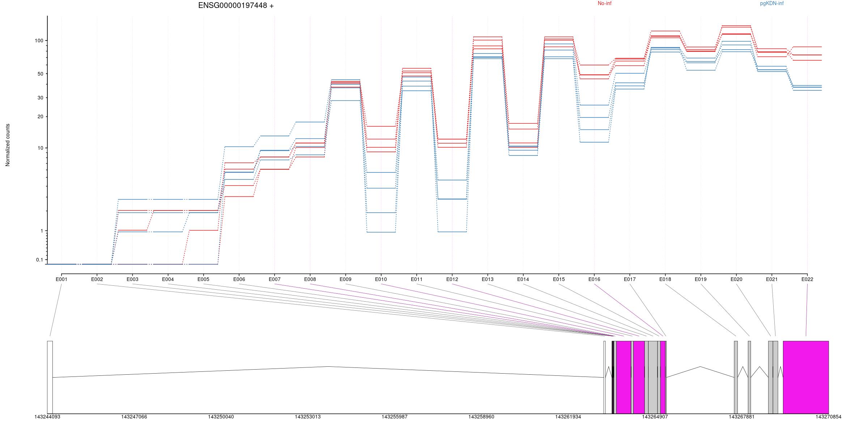868x434 pixels.
Task: Click the genomic coordinate 143244093 label
Action: (x=47, y=417)
